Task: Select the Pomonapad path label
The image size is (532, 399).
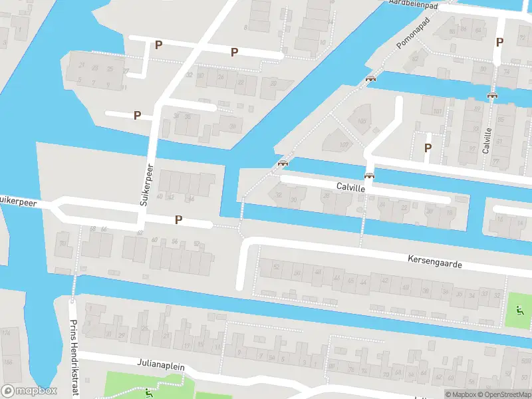Action: [413, 33]
